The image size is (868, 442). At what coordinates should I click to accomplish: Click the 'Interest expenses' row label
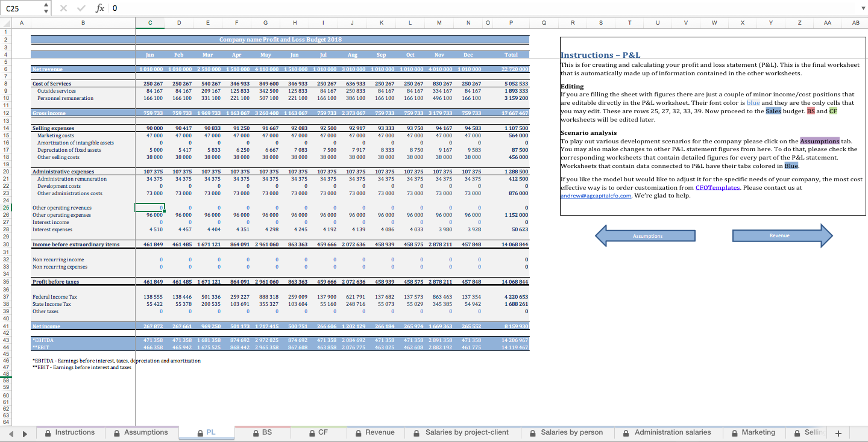click(x=52, y=229)
